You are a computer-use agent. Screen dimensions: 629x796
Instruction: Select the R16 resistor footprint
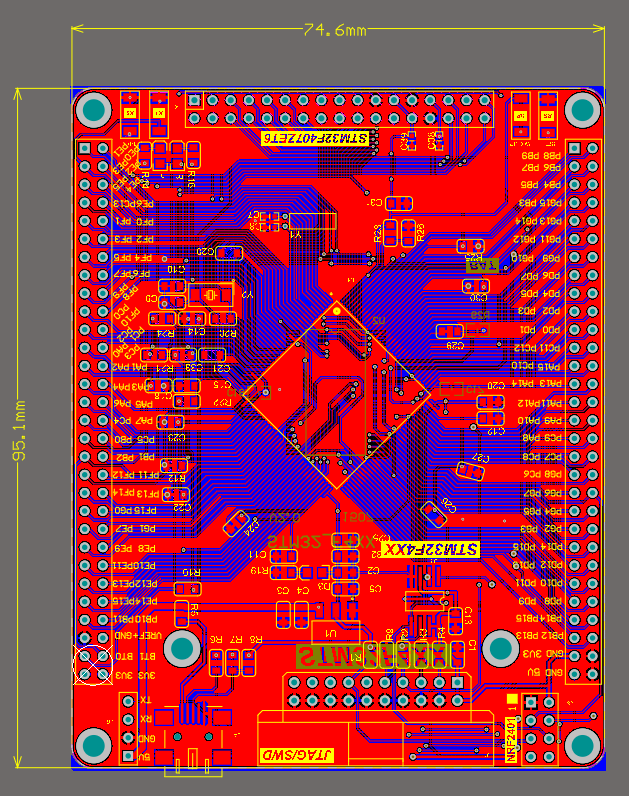pos(187,589)
